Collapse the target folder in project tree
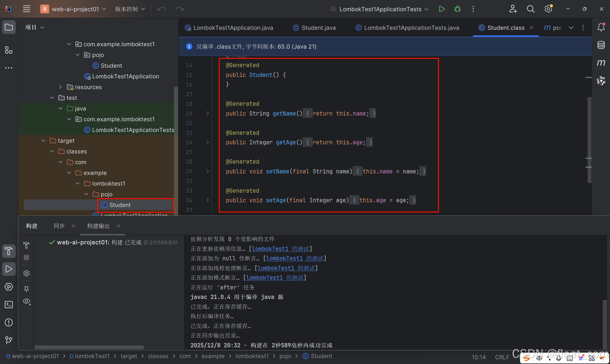Screen dimensions: 610x364 coord(43,141)
